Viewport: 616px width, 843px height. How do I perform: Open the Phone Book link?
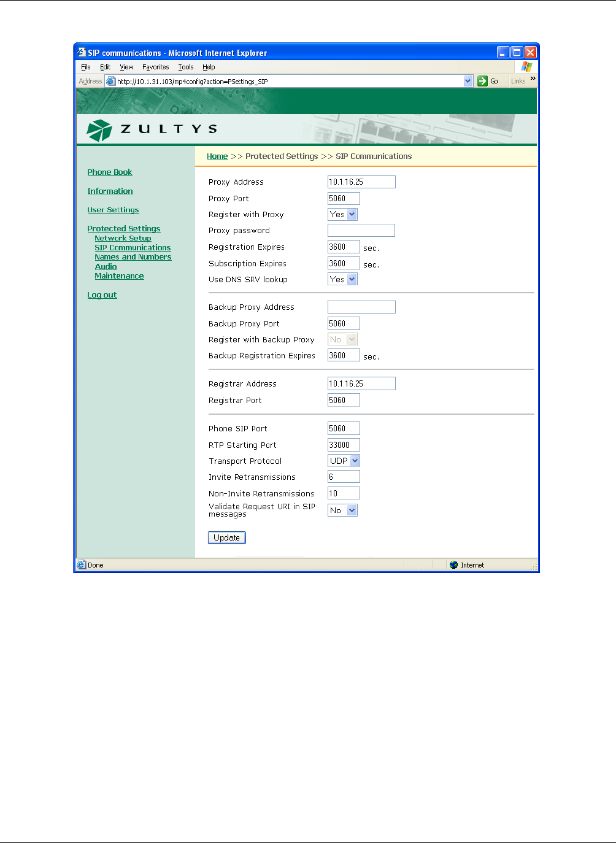[x=110, y=172]
